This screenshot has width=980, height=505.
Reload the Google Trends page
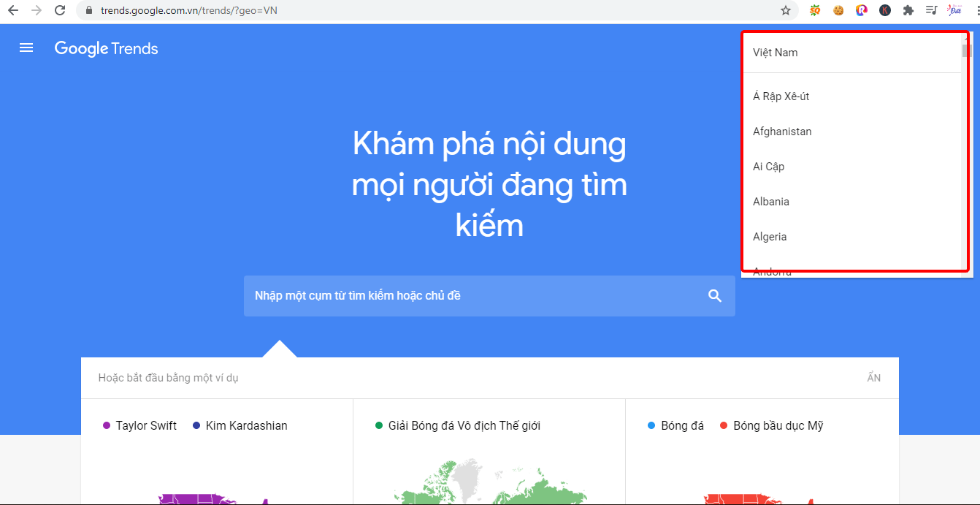coord(60,10)
